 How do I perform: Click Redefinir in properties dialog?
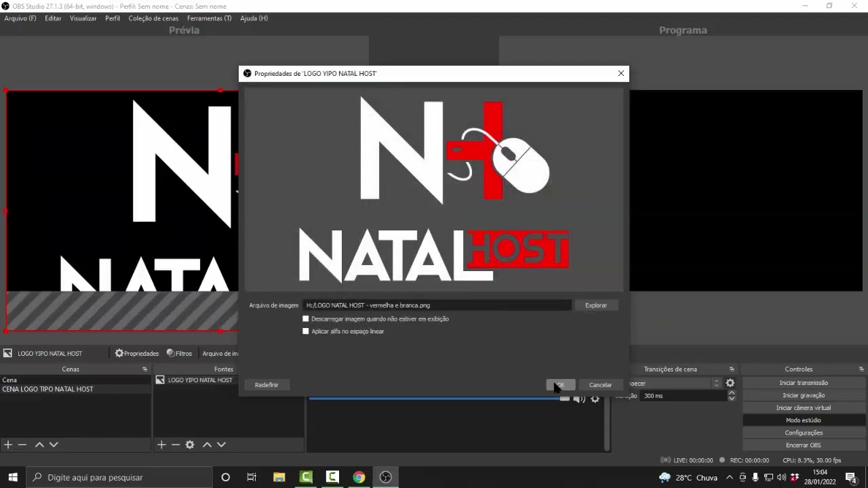267,385
